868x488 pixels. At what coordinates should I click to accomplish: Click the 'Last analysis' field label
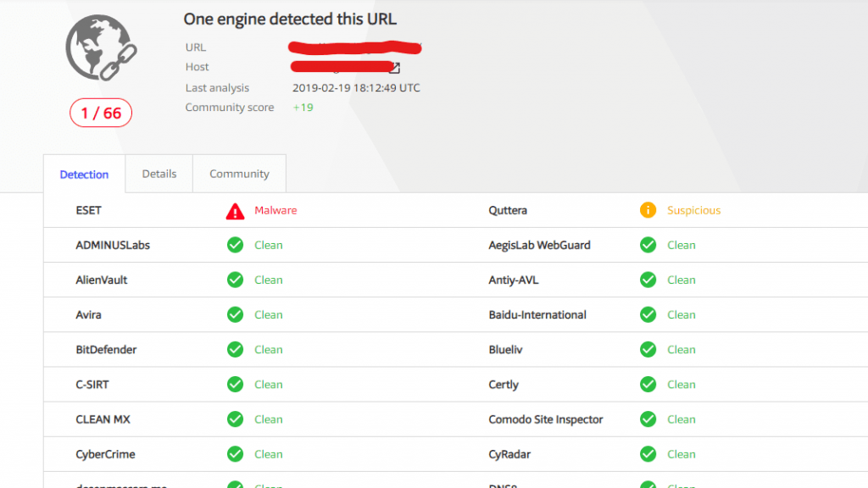click(217, 88)
